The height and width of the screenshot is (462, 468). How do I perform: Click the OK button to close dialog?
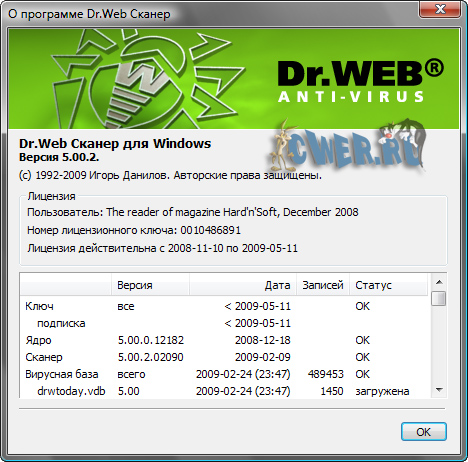[424, 432]
